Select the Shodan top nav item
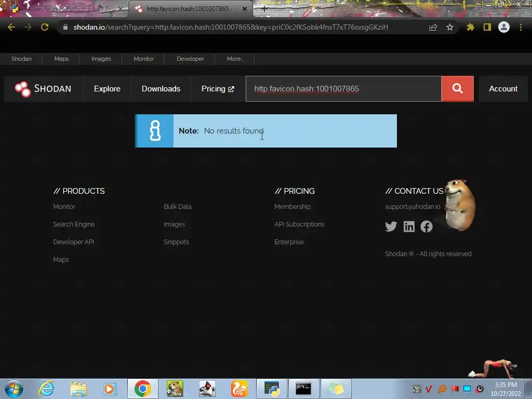 (x=21, y=59)
